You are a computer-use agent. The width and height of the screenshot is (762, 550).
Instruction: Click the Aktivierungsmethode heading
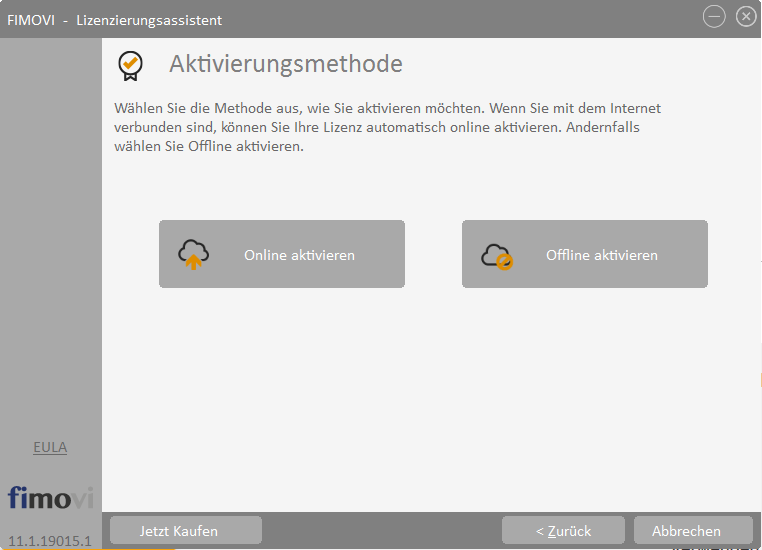[286, 64]
